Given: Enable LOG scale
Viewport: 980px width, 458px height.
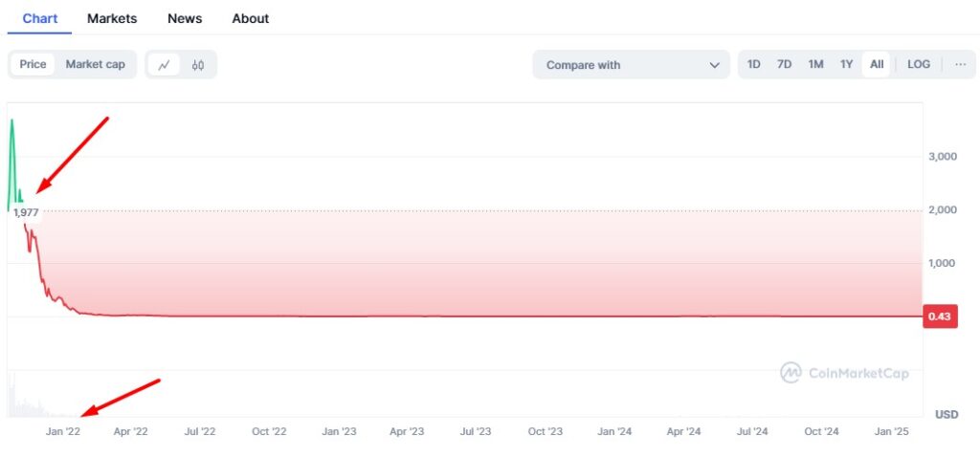Looking at the screenshot, I should (918, 64).
